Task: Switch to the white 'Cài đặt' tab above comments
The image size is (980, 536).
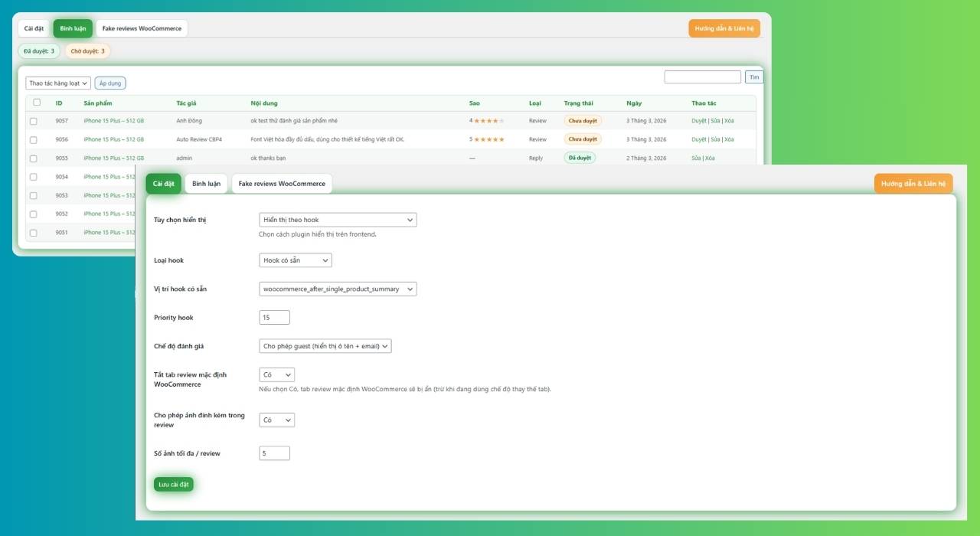Action: click(x=34, y=28)
